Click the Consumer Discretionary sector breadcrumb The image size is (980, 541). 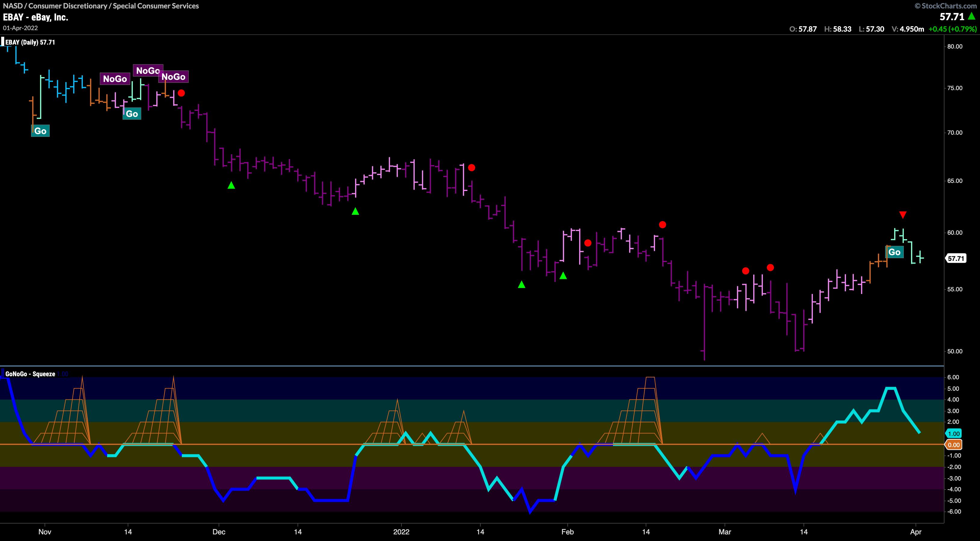pyautogui.click(x=68, y=6)
